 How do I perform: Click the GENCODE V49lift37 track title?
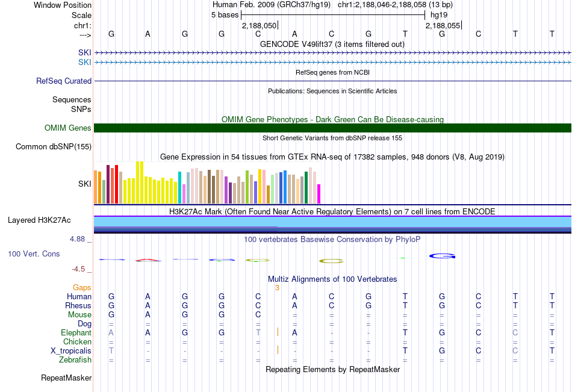point(332,44)
